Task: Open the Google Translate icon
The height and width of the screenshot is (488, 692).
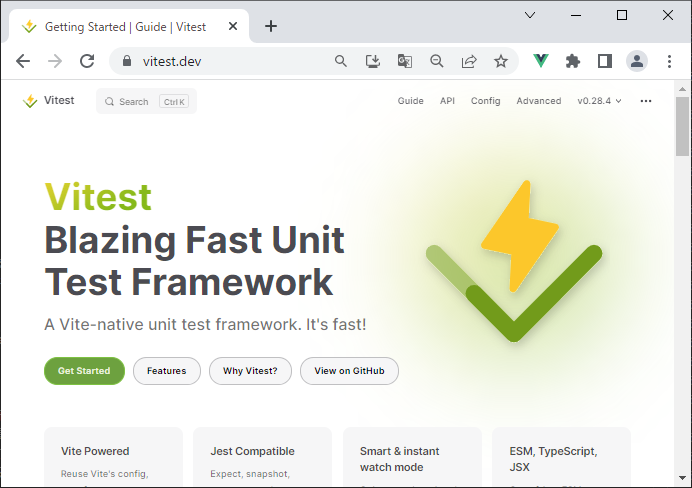Action: pyautogui.click(x=405, y=61)
